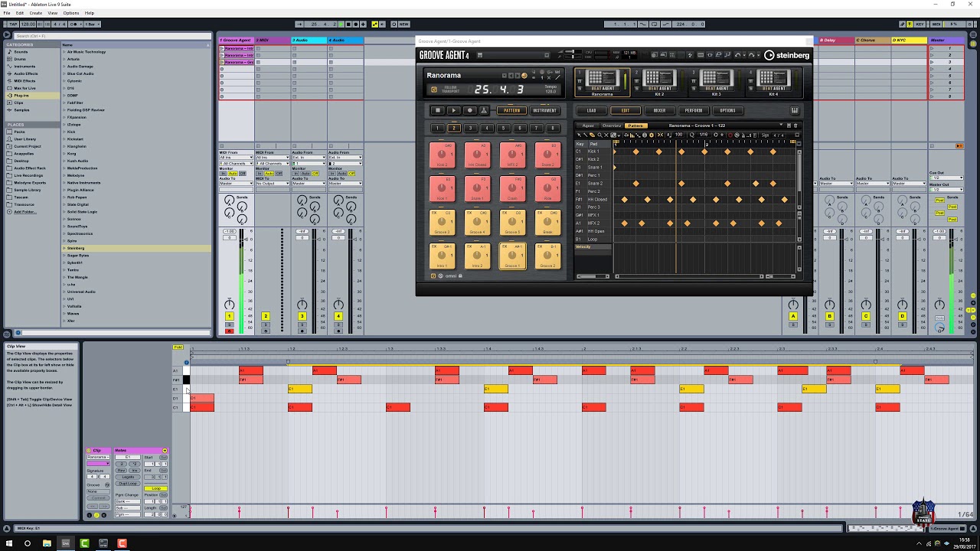Click groove hot-swap icon in Clip box
980x551 pixels.
point(107,485)
